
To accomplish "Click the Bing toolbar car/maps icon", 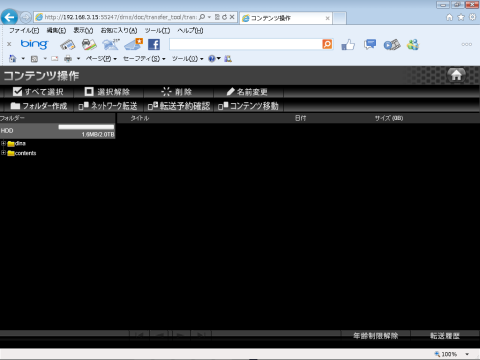I will [89, 44].
